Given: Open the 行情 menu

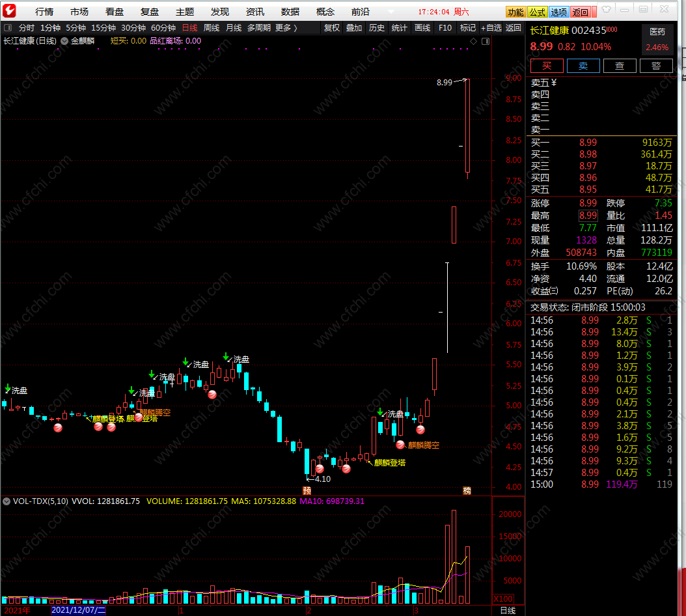Looking at the screenshot, I should [x=44, y=12].
